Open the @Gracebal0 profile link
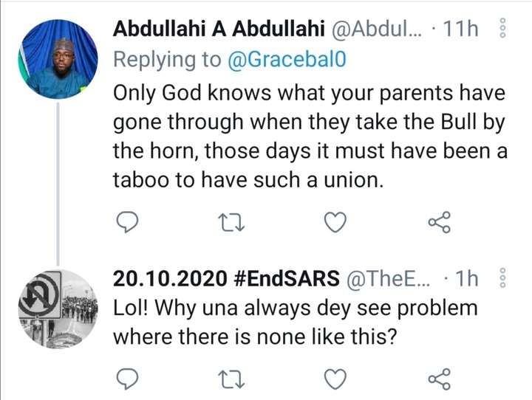532x400 pixels. click(x=287, y=59)
